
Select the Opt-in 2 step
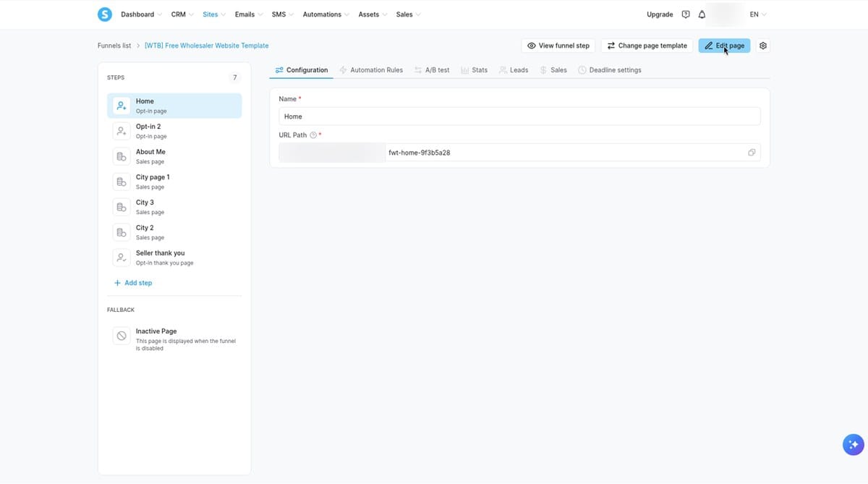[x=174, y=131]
